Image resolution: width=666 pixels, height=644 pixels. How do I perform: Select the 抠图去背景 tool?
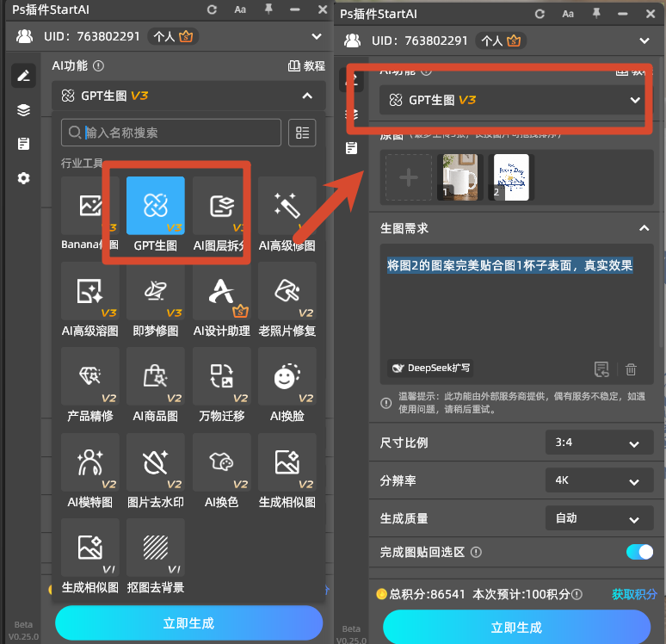[156, 547]
